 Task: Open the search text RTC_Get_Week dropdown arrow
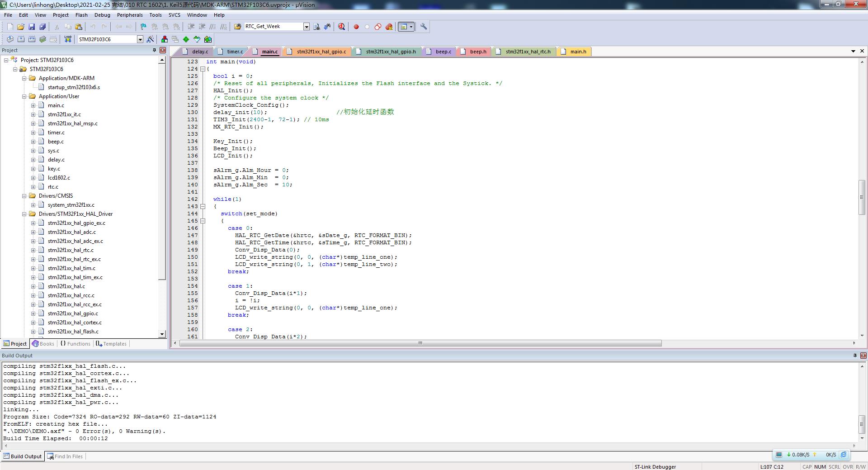pyautogui.click(x=306, y=27)
